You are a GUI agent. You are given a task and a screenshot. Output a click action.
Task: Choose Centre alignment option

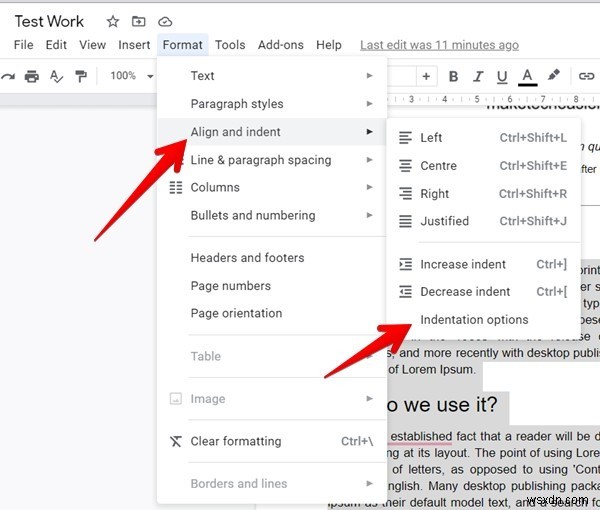484,166
